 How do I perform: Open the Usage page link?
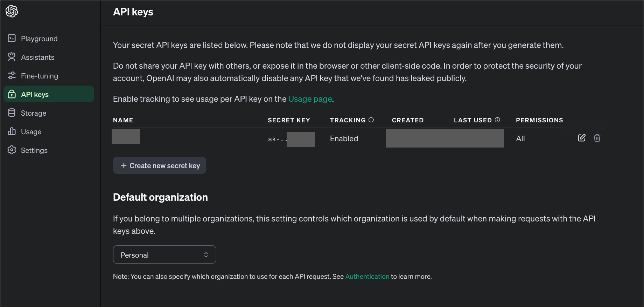[310, 99]
